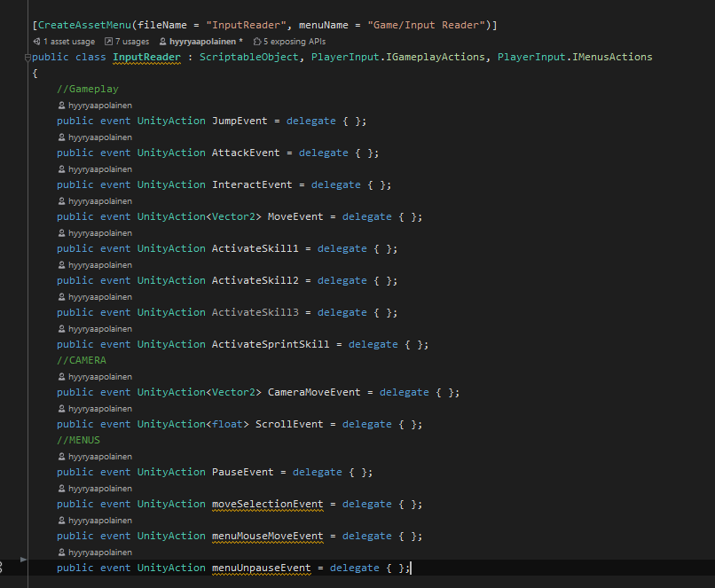Click the gutter arrow marker beside menuUnpauseEvent line
Screen dimensions: 715x588
click(x=23, y=560)
